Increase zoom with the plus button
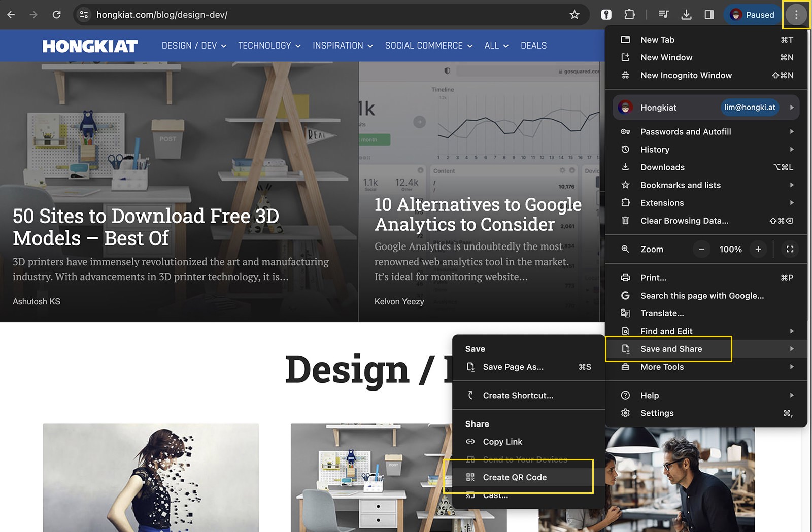Image resolution: width=812 pixels, height=532 pixels. [x=758, y=249]
